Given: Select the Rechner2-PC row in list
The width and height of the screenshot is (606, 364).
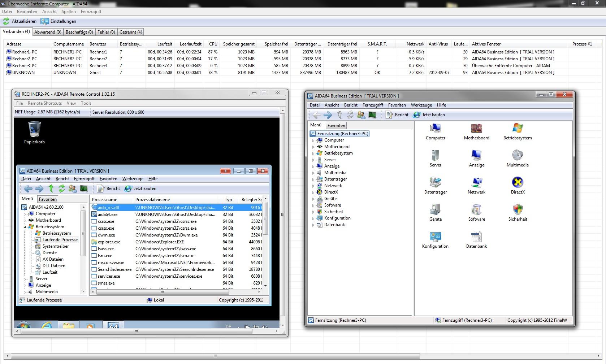Looking at the screenshot, I should [x=25, y=59].
